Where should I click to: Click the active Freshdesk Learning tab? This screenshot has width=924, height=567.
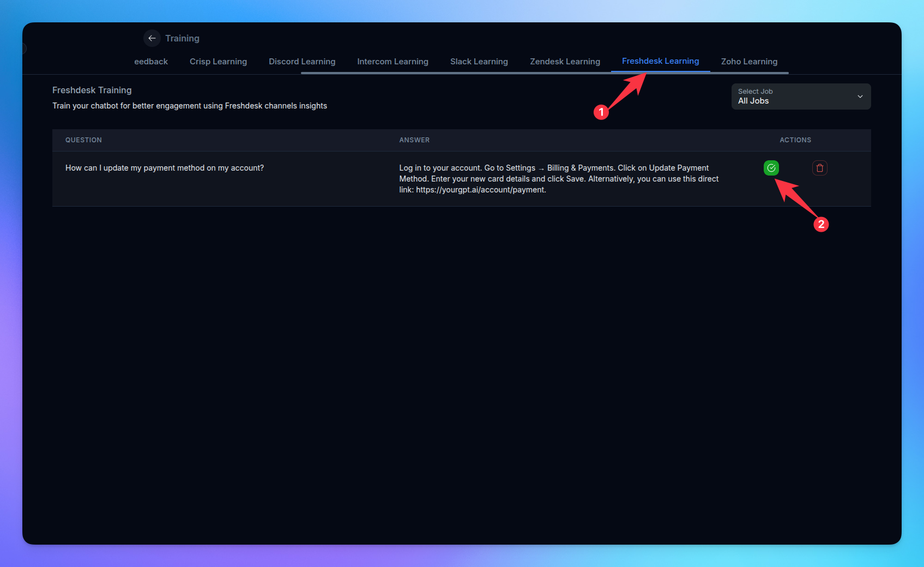pyautogui.click(x=660, y=61)
